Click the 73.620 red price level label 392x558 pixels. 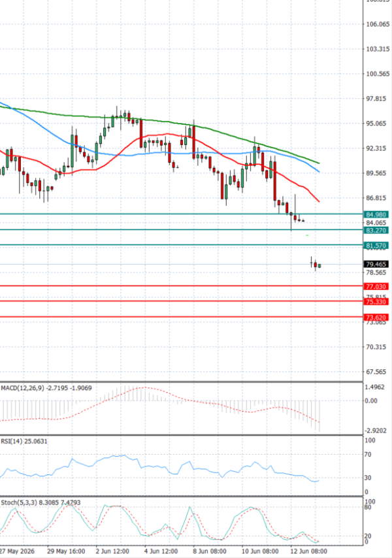(376, 318)
